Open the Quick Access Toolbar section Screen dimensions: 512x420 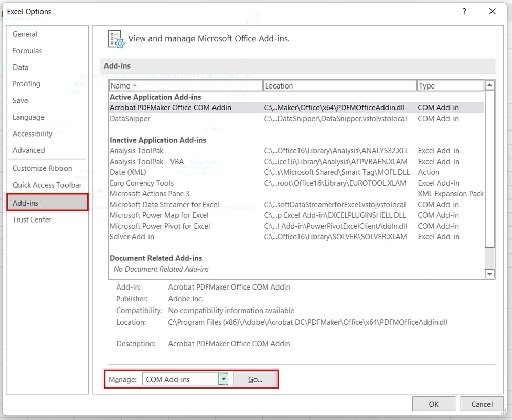(40, 185)
